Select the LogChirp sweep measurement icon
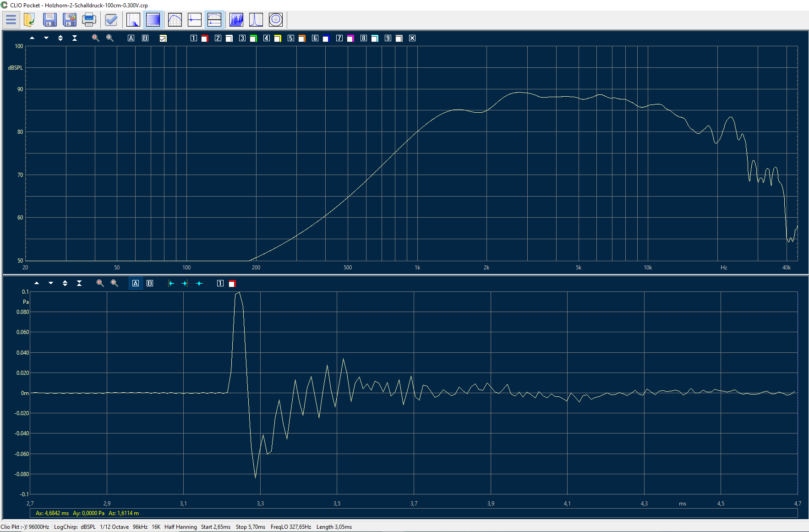 [153, 20]
